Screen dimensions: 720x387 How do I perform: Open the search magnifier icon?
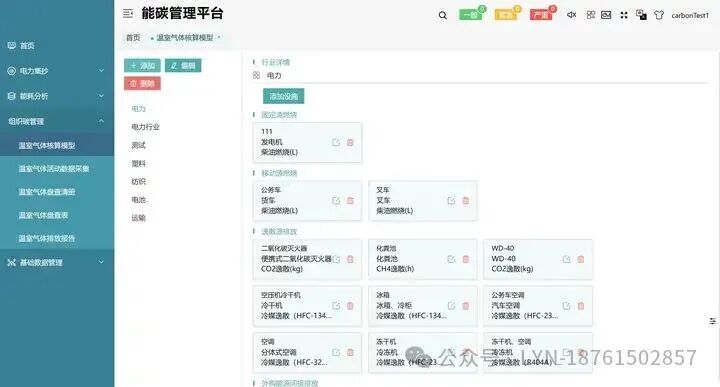click(x=443, y=15)
